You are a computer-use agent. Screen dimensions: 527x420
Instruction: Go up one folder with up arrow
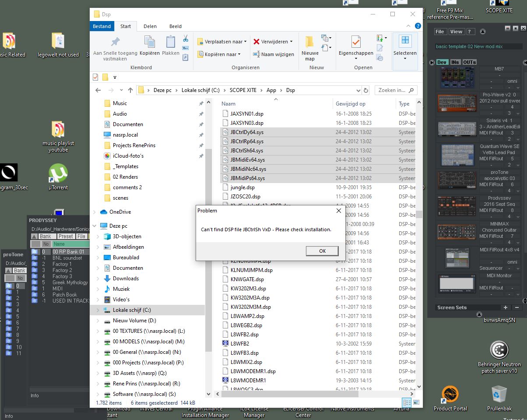point(130,90)
